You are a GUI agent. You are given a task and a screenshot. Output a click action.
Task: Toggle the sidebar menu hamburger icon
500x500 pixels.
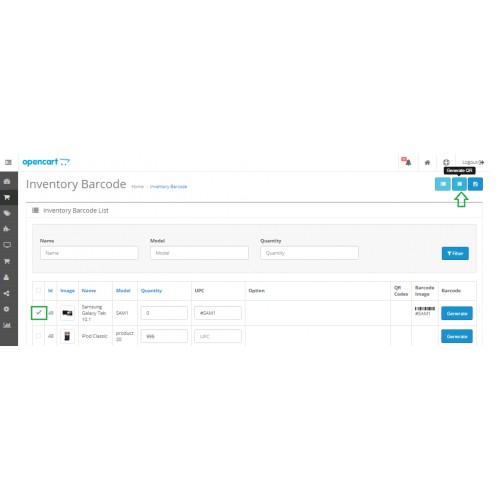coord(8,162)
